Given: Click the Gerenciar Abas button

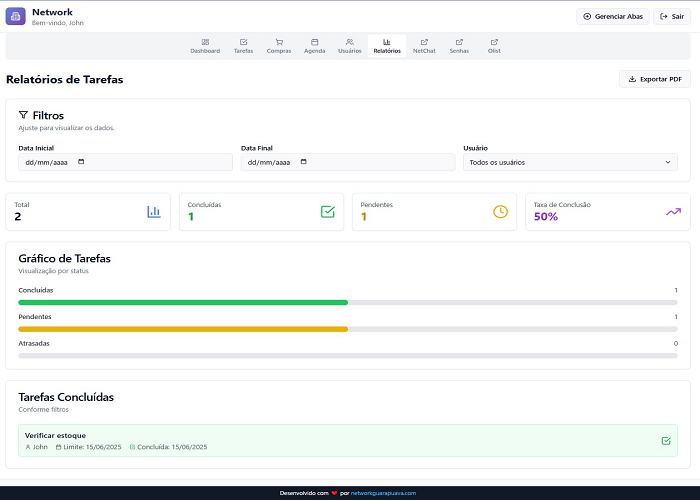Looking at the screenshot, I should (612, 16).
